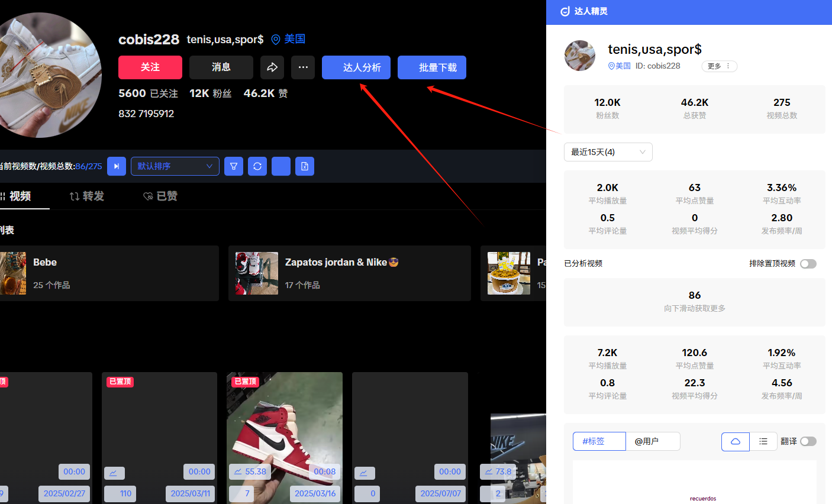Click the blank blue toolbar button

(x=281, y=166)
